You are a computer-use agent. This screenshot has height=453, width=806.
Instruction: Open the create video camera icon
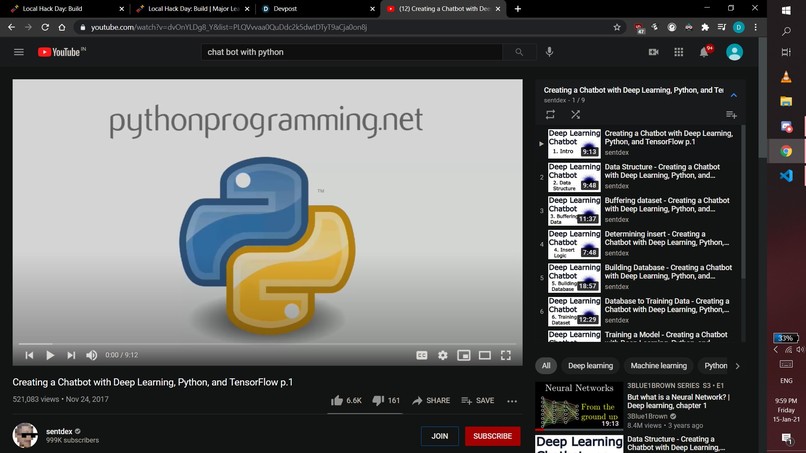[653, 52]
